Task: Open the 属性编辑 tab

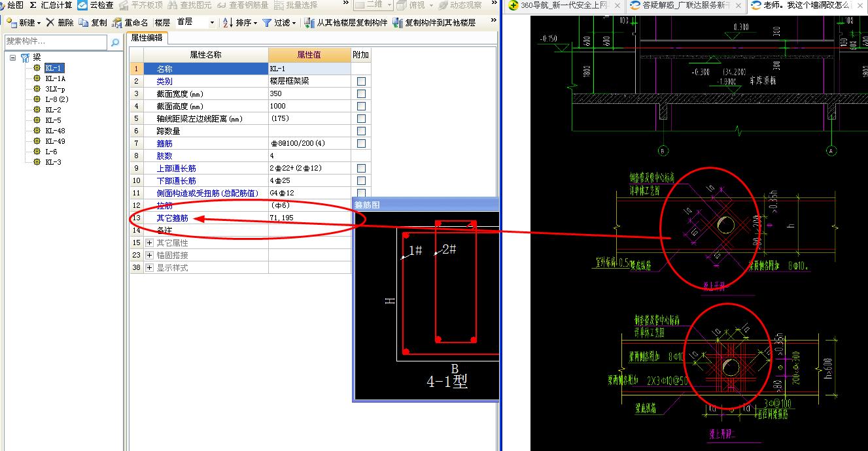Action: (x=147, y=38)
